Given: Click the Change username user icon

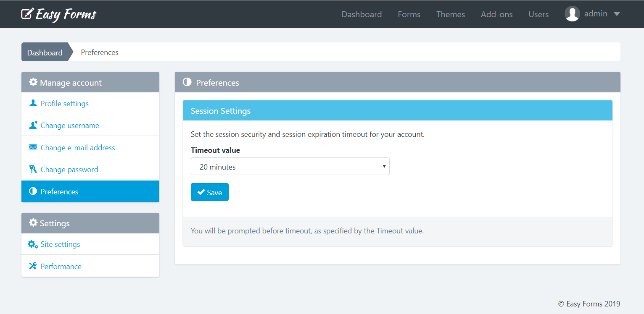Looking at the screenshot, I should [x=33, y=125].
